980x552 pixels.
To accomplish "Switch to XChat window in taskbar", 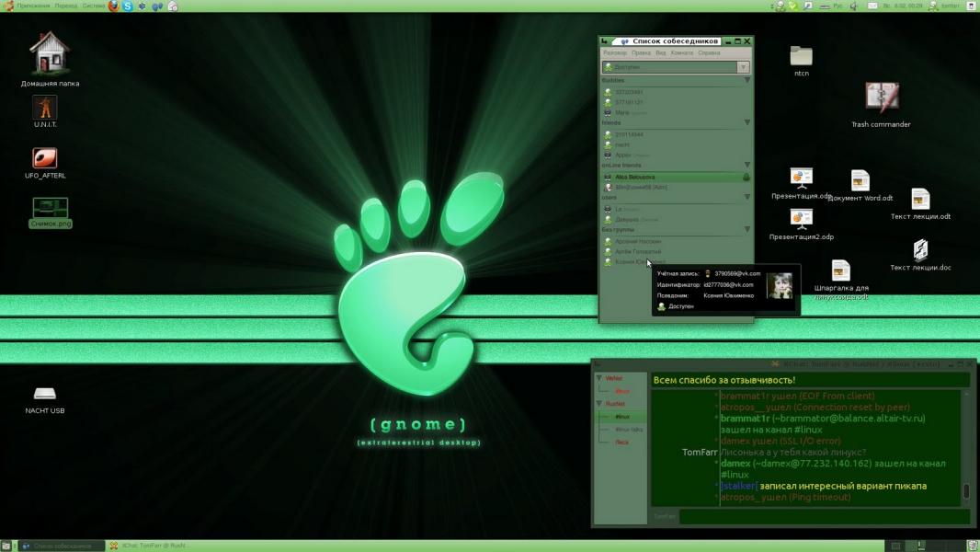I will (149, 546).
